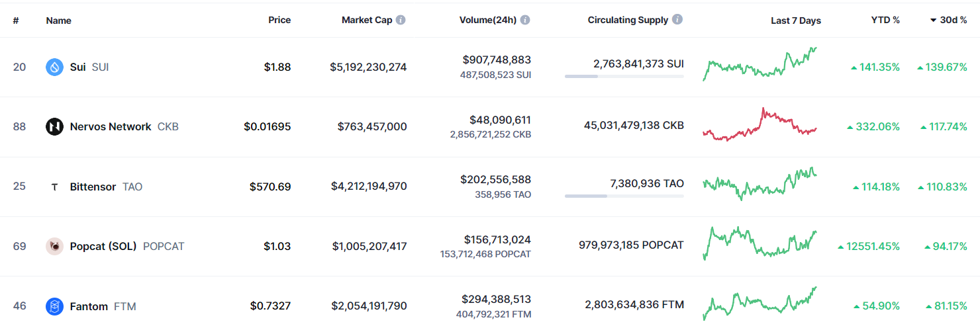Sort by the Price column header

click(x=279, y=20)
